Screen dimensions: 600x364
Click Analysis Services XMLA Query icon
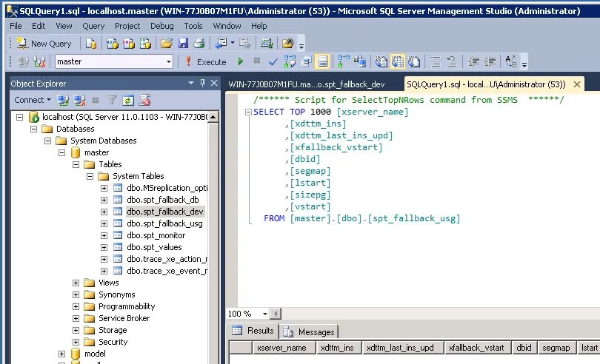tap(145, 44)
